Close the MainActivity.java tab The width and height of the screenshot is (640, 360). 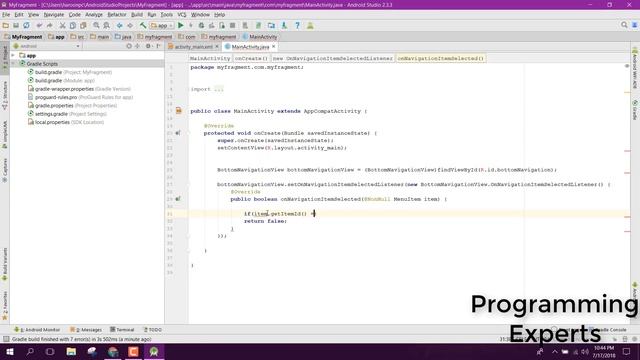[274, 47]
